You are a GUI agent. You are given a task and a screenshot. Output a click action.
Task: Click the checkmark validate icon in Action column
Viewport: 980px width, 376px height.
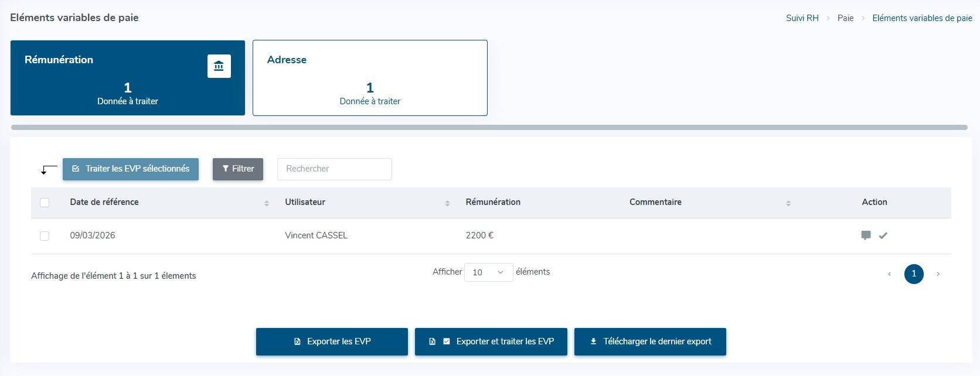pos(883,235)
